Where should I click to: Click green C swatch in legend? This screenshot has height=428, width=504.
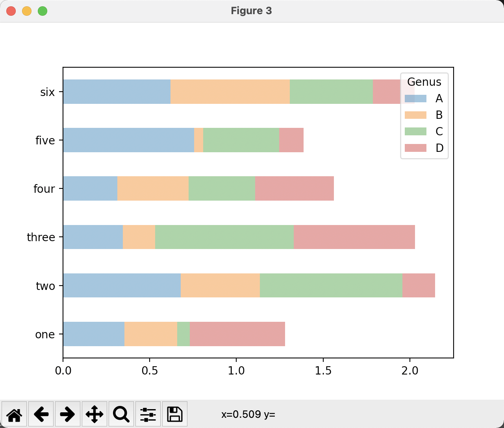click(x=415, y=132)
